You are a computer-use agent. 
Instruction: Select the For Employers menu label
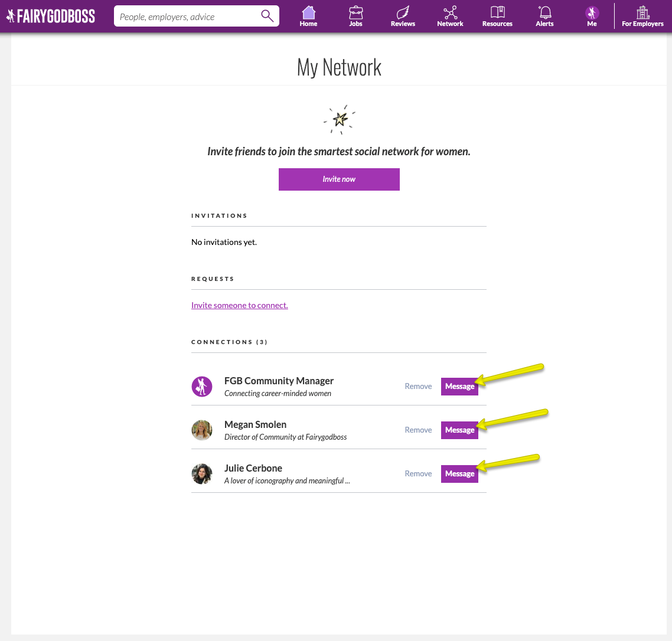pyautogui.click(x=643, y=24)
